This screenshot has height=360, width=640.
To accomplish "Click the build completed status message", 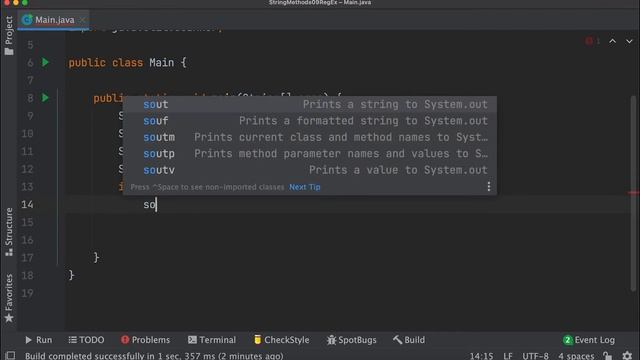I will pyautogui.click(x=154, y=356).
